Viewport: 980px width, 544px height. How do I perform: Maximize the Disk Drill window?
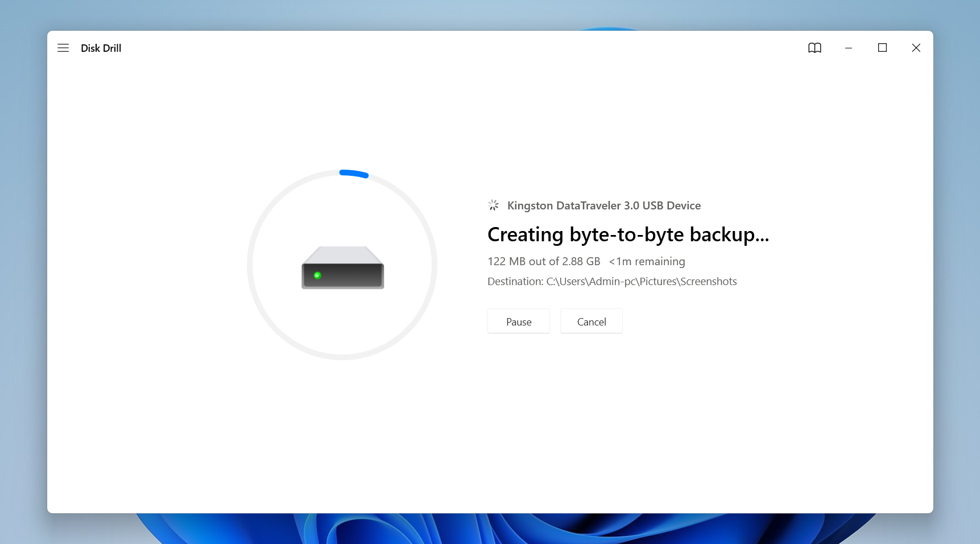(x=882, y=48)
